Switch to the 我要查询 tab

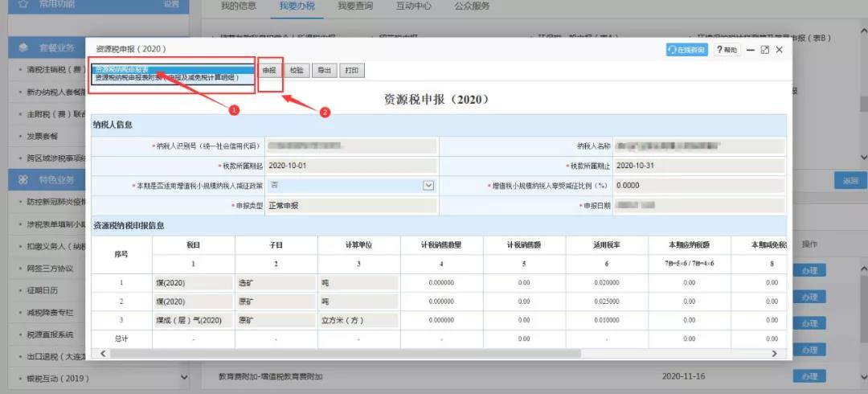pos(355,6)
